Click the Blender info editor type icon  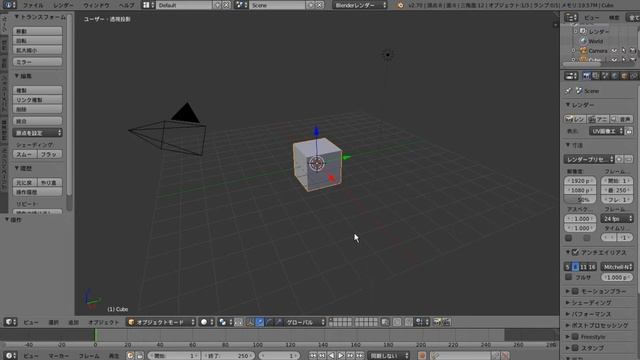coord(9,5)
